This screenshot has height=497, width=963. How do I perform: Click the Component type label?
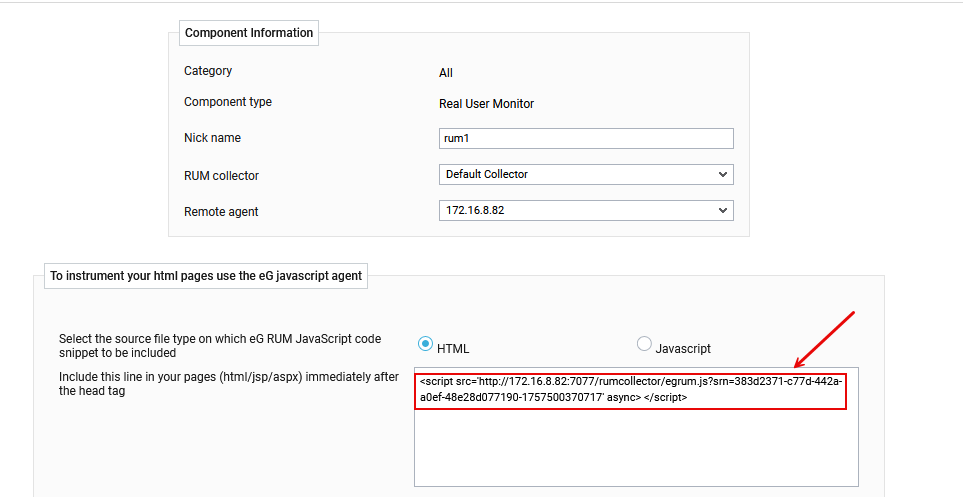coord(228,102)
